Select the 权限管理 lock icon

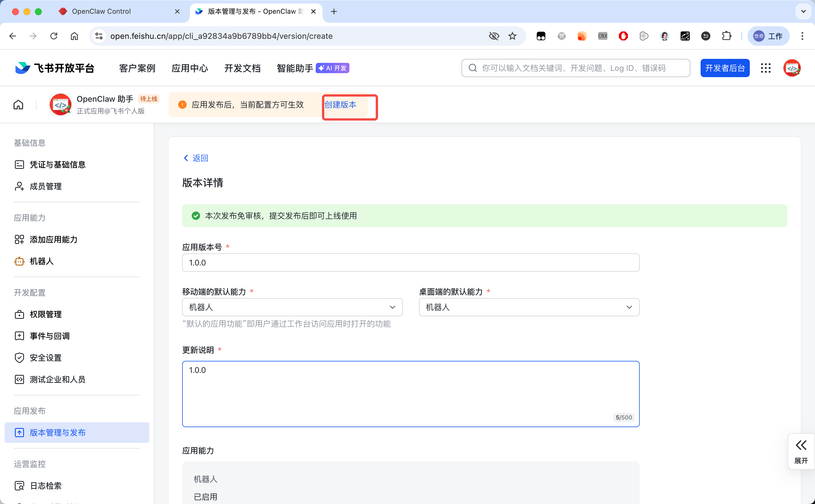(x=19, y=314)
